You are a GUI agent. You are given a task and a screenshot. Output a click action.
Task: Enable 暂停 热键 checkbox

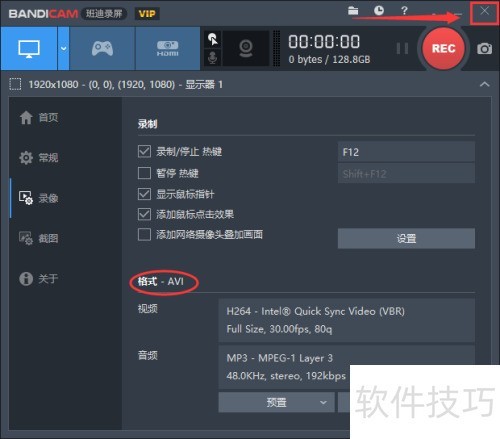tap(144, 173)
